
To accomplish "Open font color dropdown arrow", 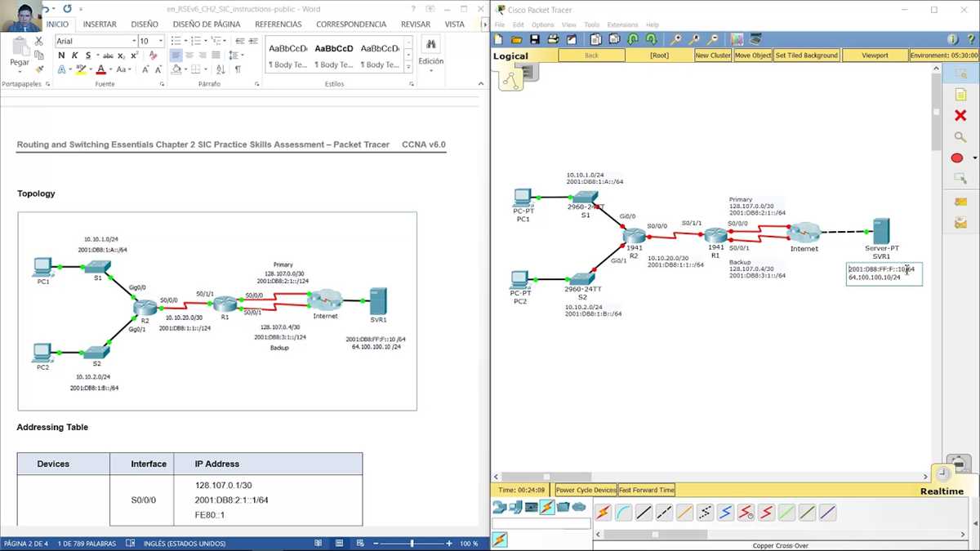I will click(x=110, y=70).
